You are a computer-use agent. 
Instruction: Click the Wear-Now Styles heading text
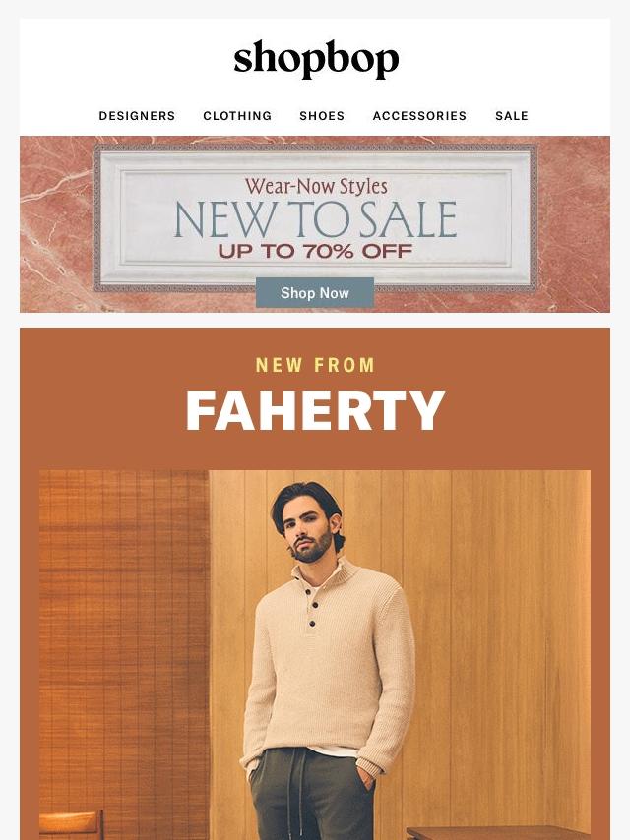click(316, 186)
